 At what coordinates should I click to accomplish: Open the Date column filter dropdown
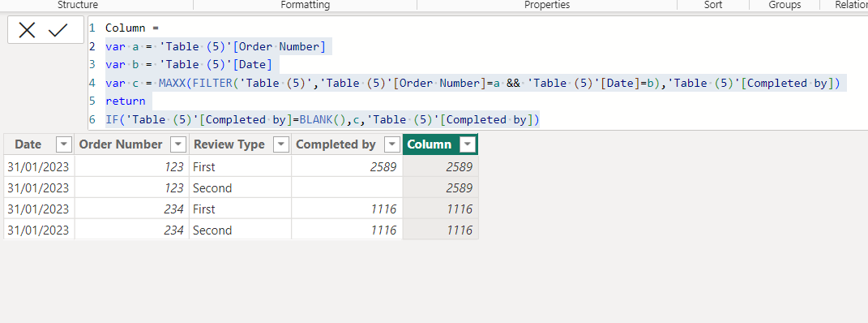coord(64,144)
